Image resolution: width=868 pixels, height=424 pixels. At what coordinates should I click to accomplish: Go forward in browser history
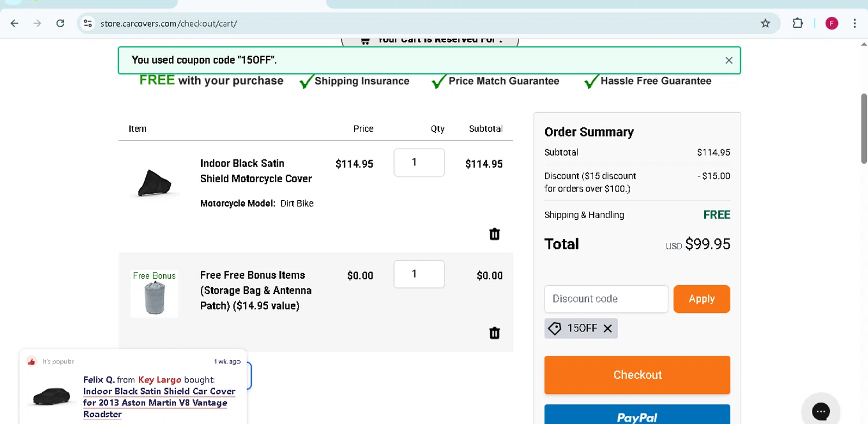tap(38, 23)
